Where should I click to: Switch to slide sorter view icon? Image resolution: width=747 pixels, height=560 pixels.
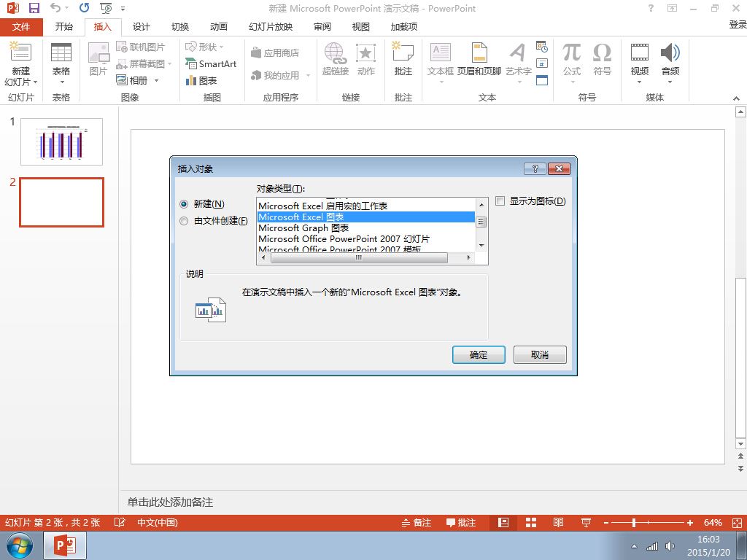[531, 522]
